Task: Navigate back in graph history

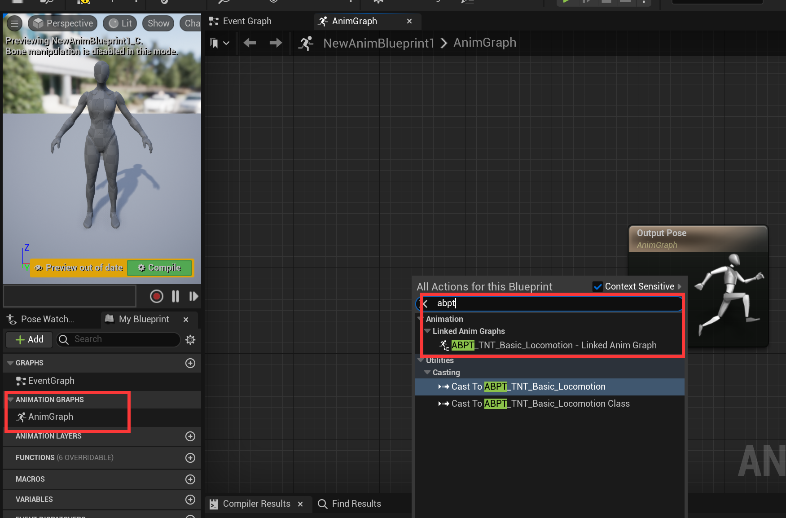Action: pos(250,43)
